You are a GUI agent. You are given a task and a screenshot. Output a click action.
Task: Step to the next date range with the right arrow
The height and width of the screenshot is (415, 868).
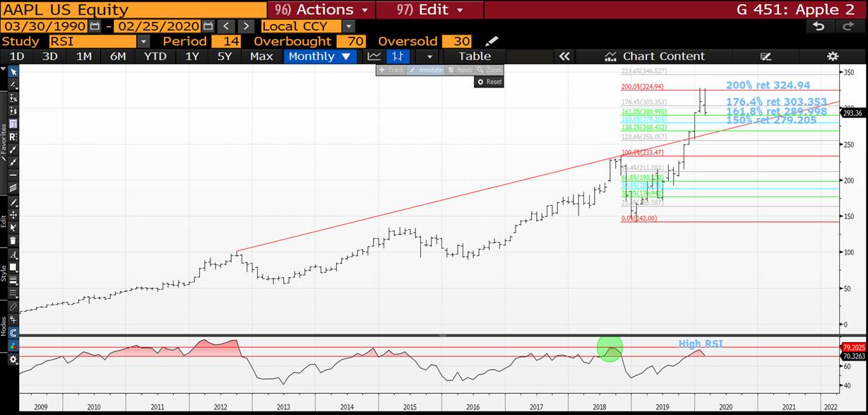point(246,26)
